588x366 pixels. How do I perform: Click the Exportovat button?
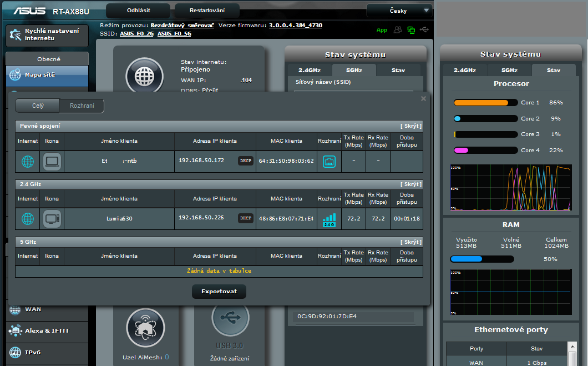[219, 292]
